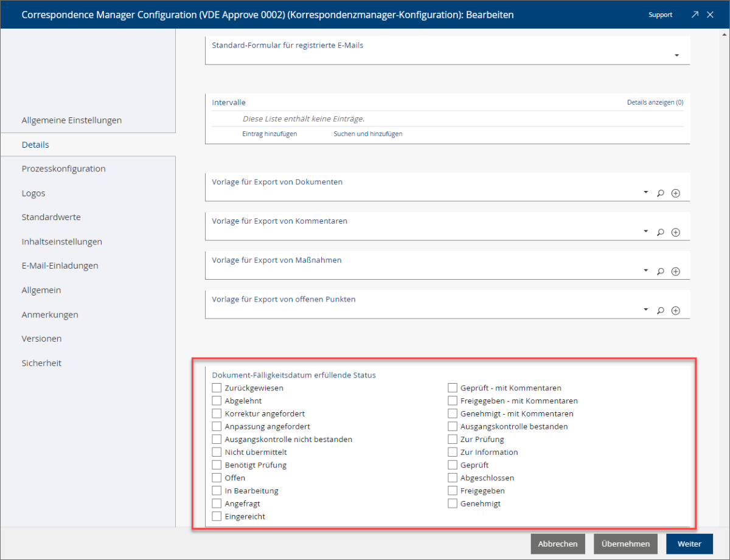Click plus icon for Export von Maßnahmen template
730x560 pixels.
[x=675, y=272]
